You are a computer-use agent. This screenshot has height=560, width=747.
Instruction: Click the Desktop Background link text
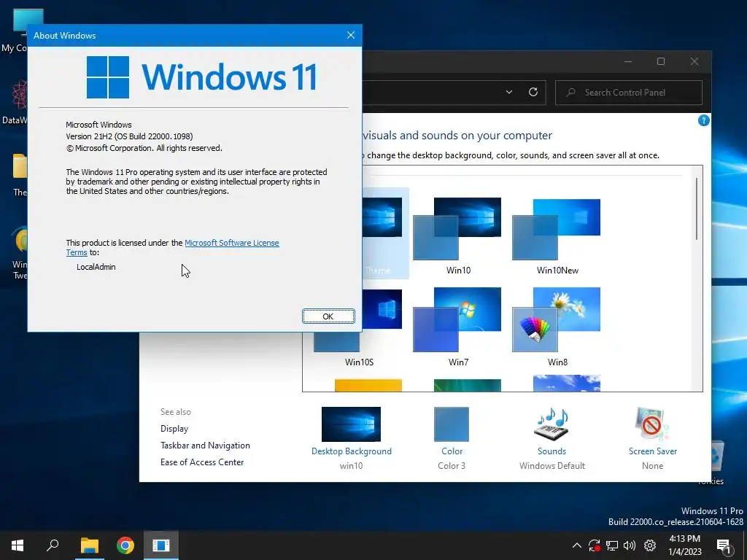point(351,451)
